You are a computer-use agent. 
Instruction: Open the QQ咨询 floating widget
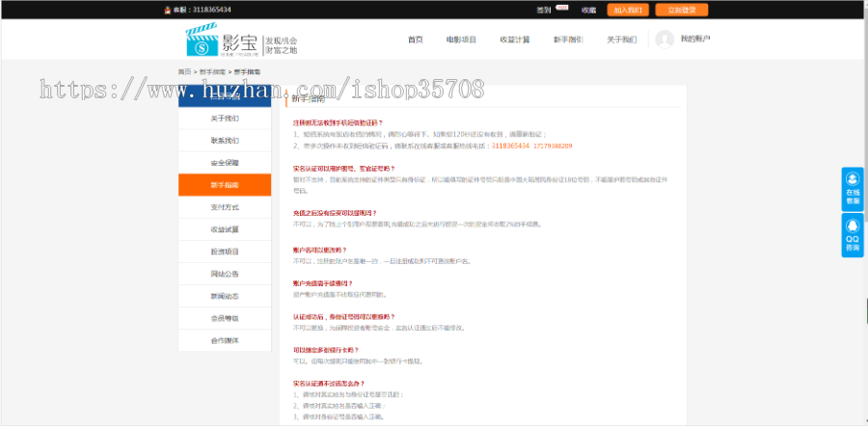pyautogui.click(x=853, y=235)
